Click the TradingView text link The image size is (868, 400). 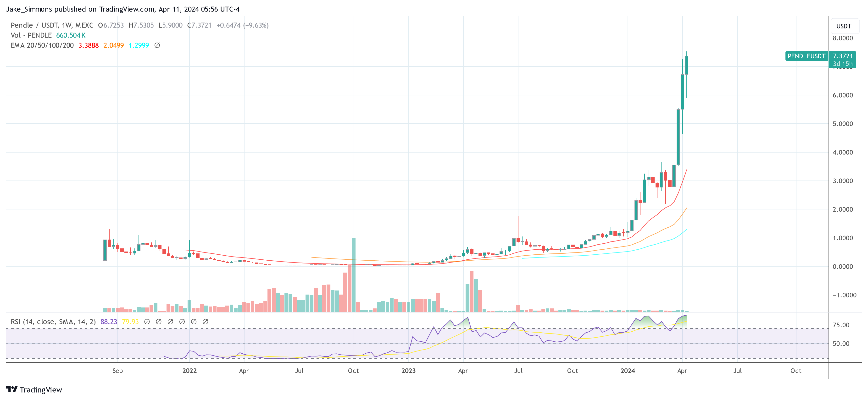[41, 389]
